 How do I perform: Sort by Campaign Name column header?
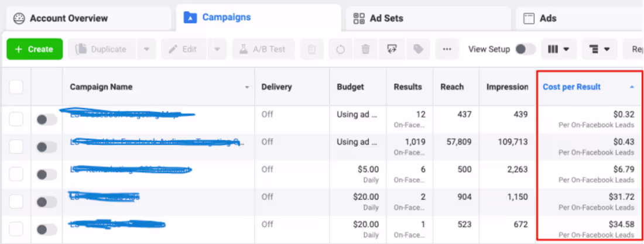pyautogui.click(x=101, y=87)
